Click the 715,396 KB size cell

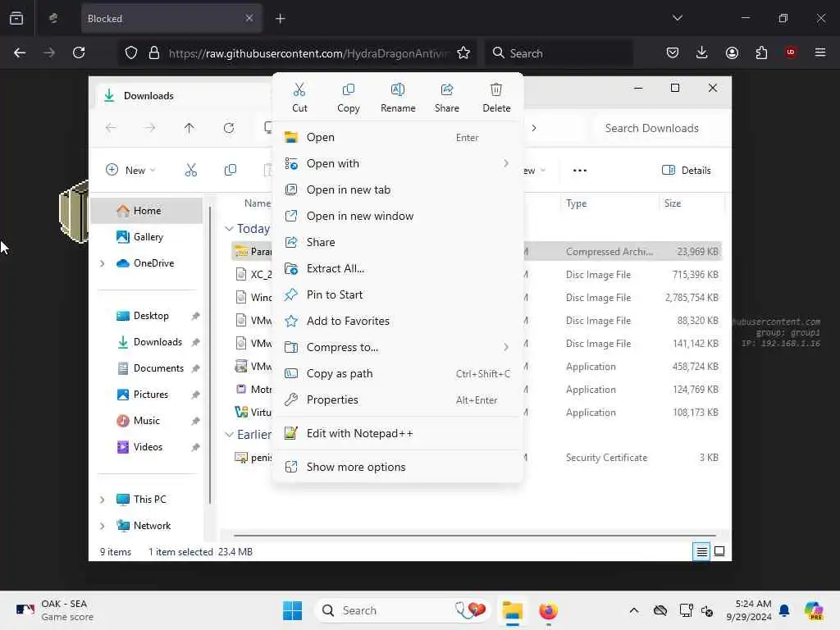click(695, 275)
